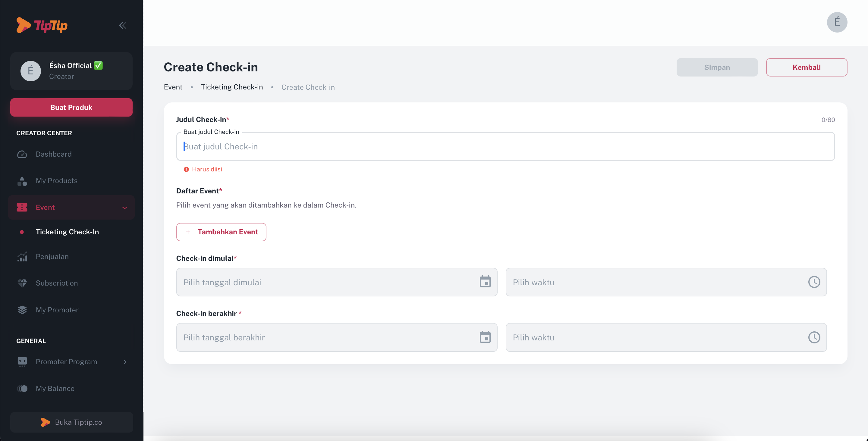Image resolution: width=868 pixels, height=441 pixels.
Task: Click the TipTip logo
Action: point(42,25)
